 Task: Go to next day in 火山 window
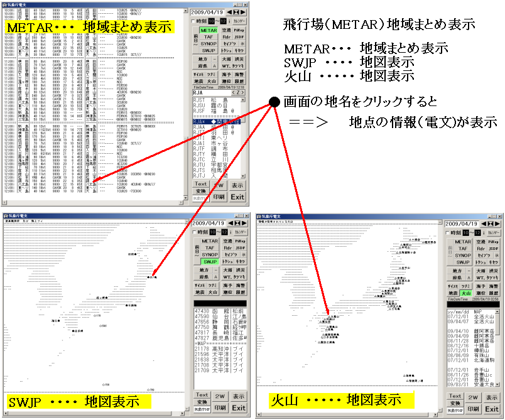(497, 223)
